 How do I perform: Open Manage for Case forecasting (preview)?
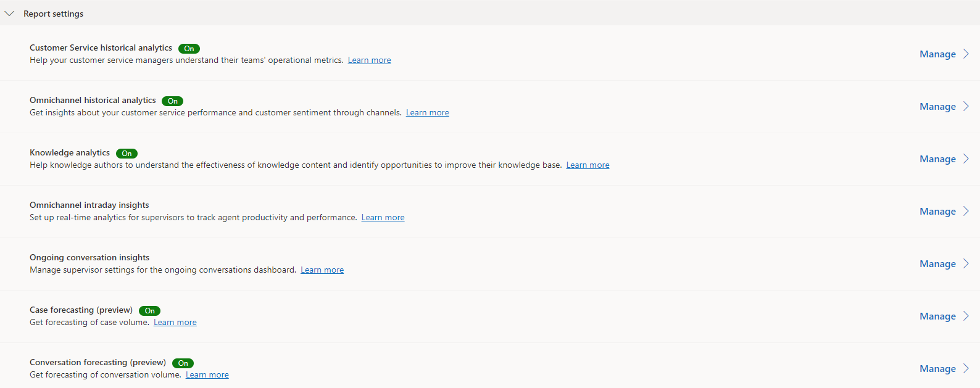click(937, 316)
